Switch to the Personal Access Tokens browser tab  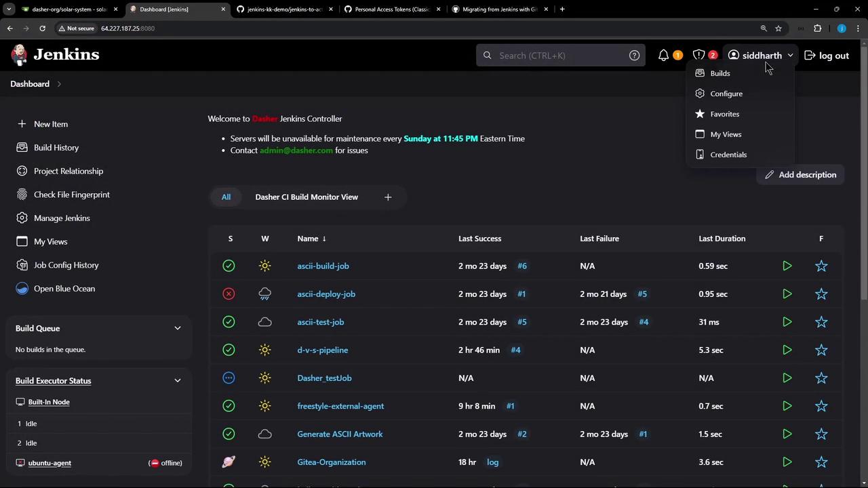[x=391, y=9]
